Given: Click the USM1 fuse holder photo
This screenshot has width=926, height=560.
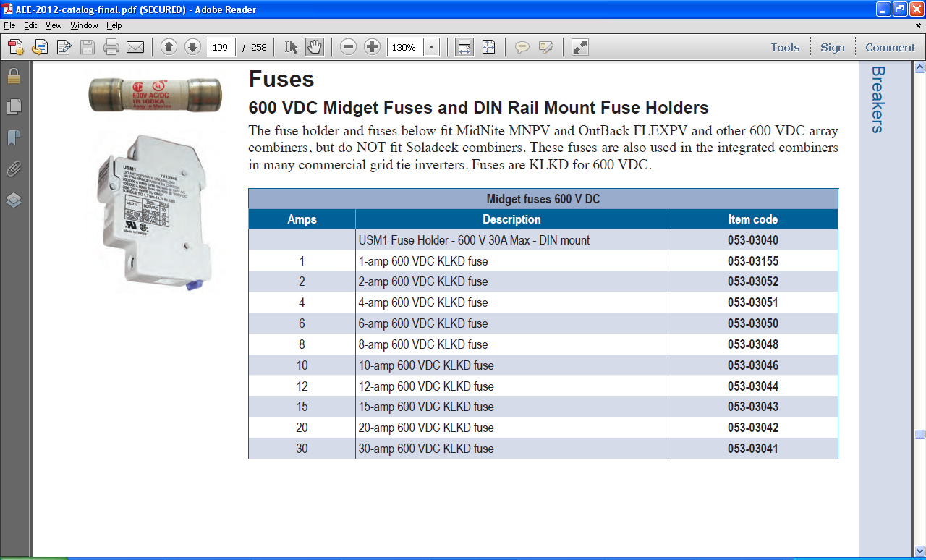Looking at the screenshot, I should [153, 213].
